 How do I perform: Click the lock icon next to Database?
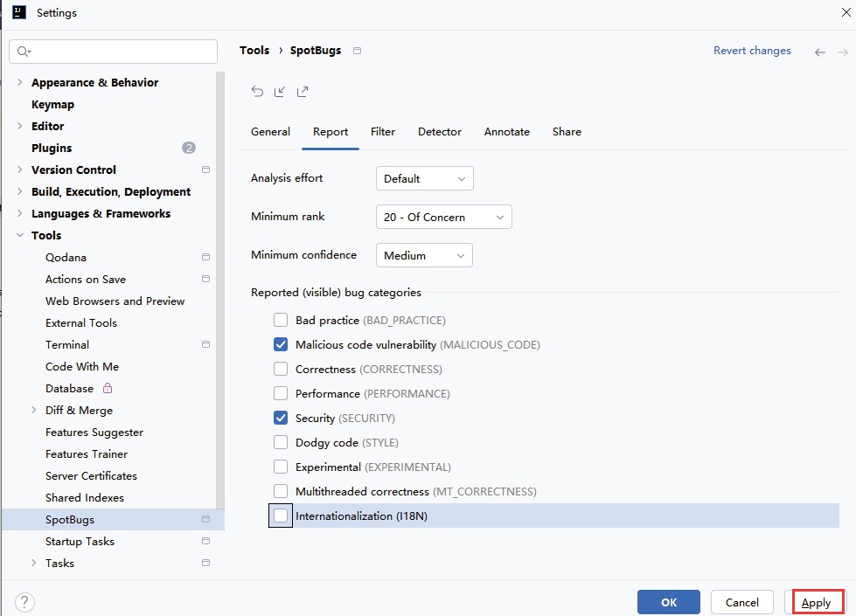(108, 388)
